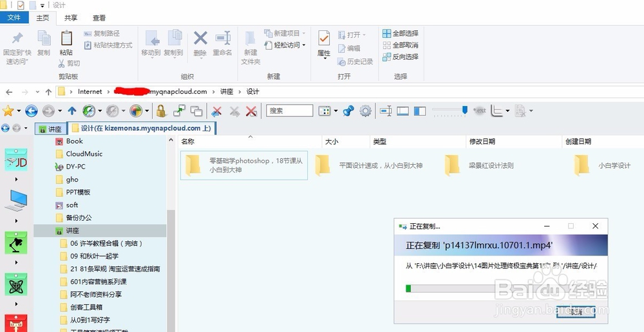Click the Paste shortcut item (粘贴快捷方式)
The image size is (644, 332).
tap(108, 45)
